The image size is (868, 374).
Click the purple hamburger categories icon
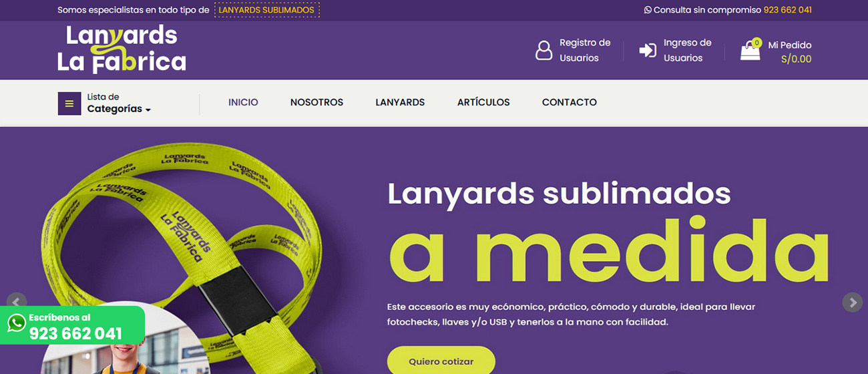[x=69, y=104]
